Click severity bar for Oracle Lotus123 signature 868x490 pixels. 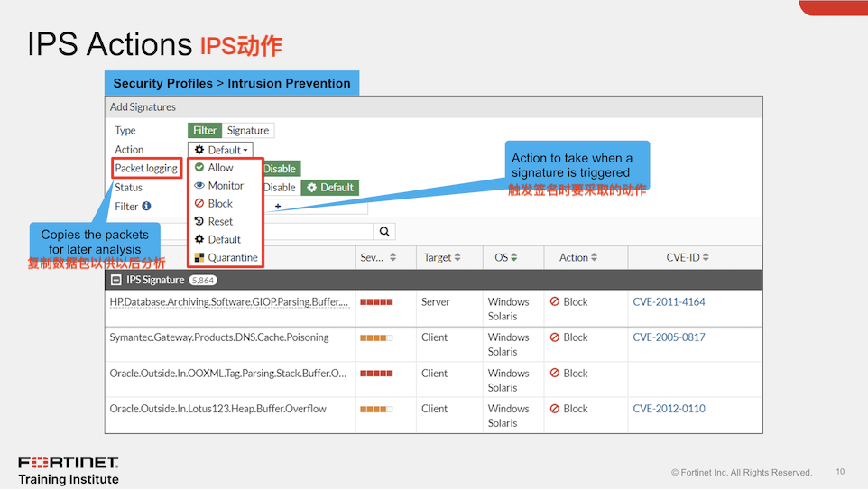tap(376, 409)
